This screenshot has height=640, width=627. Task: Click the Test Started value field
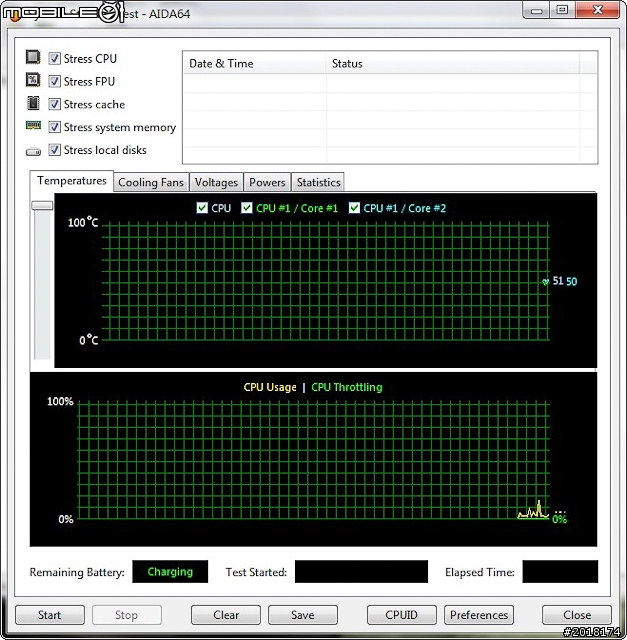pyautogui.click(x=361, y=571)
